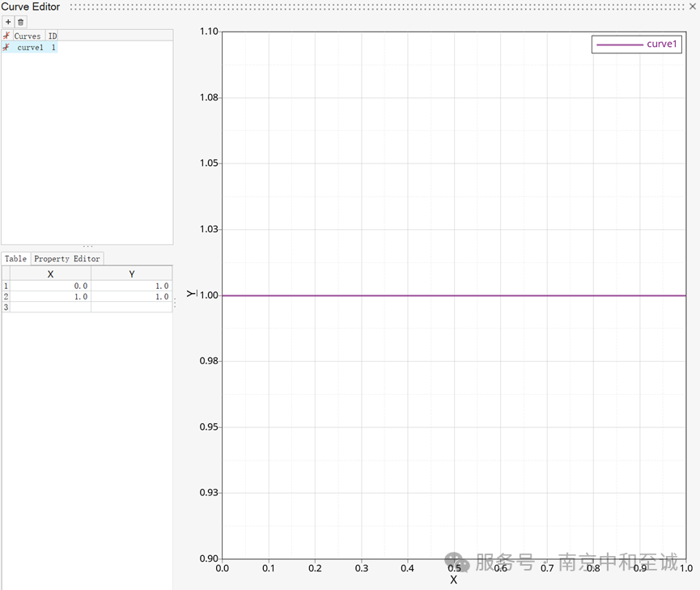This screenshot has height=590, width=700.
Task: Click the 0.93 tick label on the Y axis
Action: click(209, 493)
